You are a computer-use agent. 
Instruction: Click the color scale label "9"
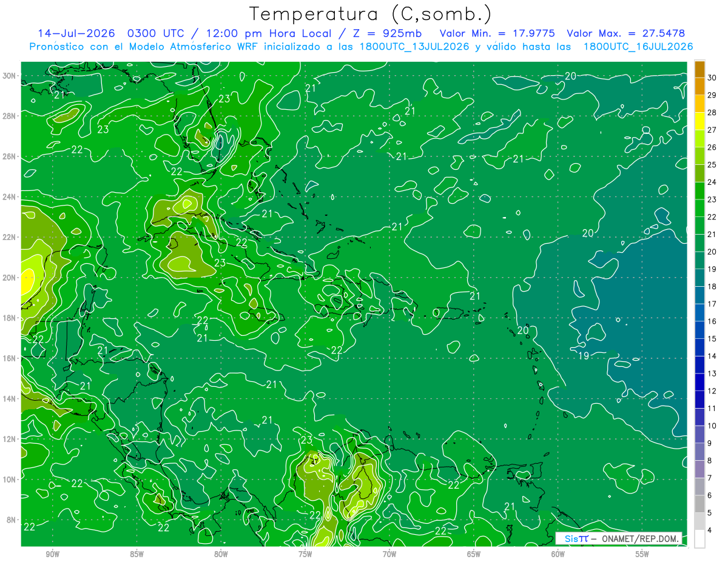click(710, 443)
